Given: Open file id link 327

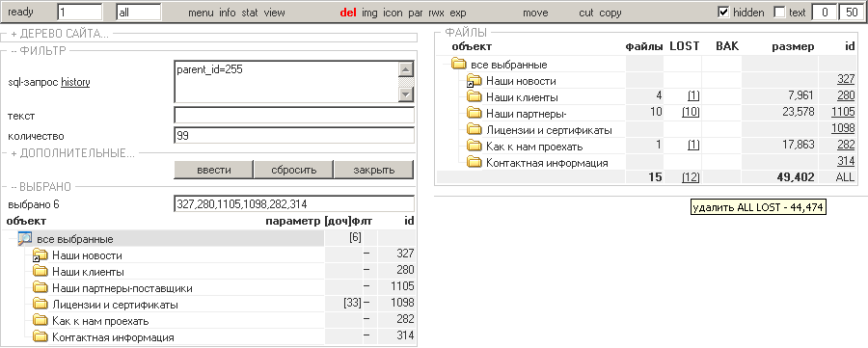Looking at the screenshot, I should pos(846,80).
